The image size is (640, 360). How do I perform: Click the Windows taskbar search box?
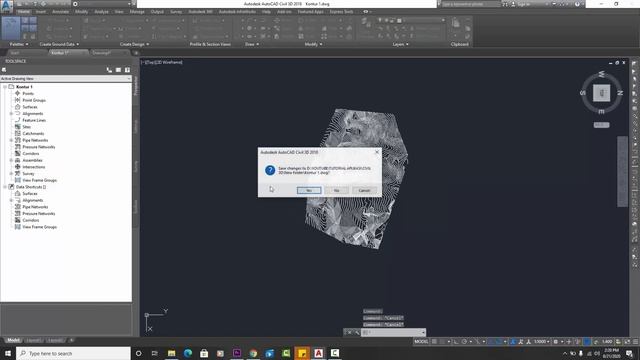[73, 353]
